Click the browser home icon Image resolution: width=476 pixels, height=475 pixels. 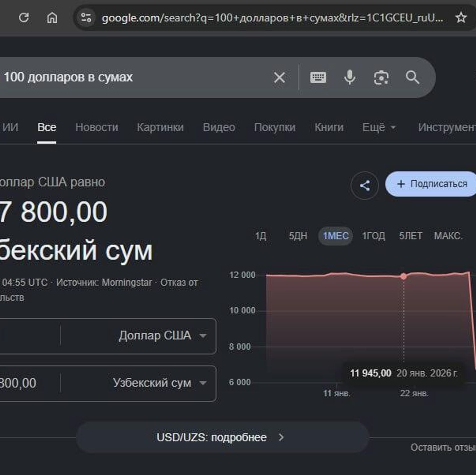(x=52, y=18)
